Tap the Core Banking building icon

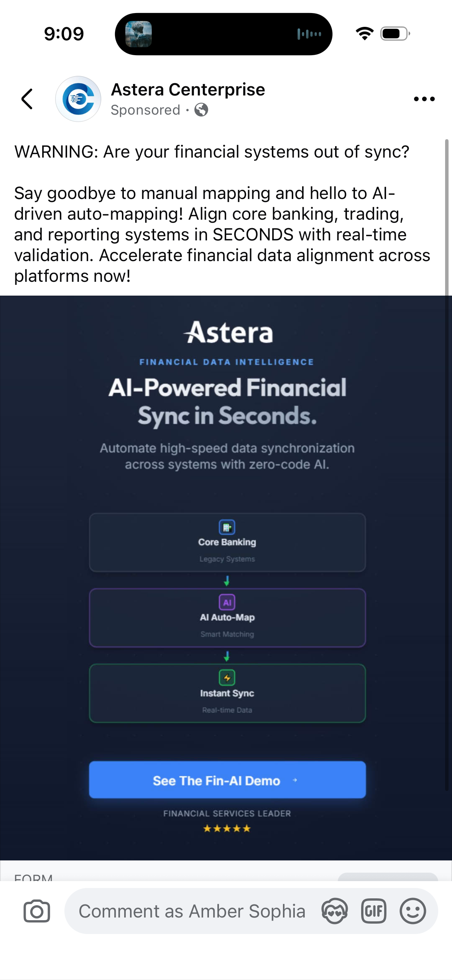pos(227,527)
